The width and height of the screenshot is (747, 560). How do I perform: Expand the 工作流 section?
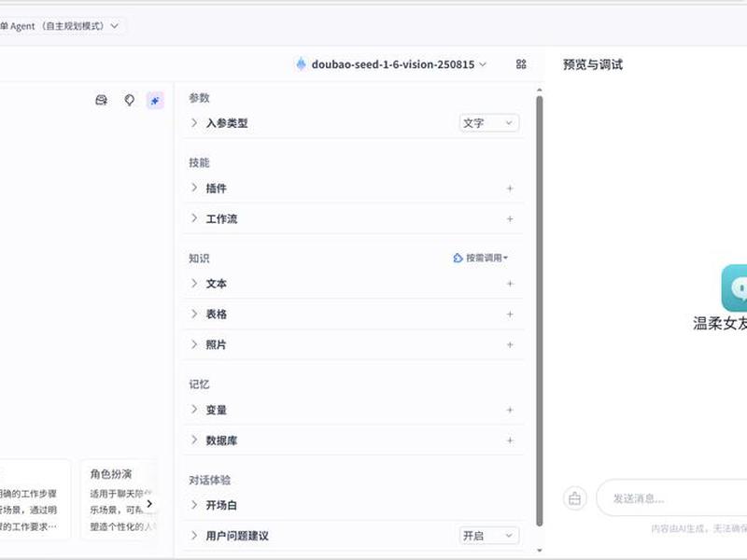click(194, 218)
